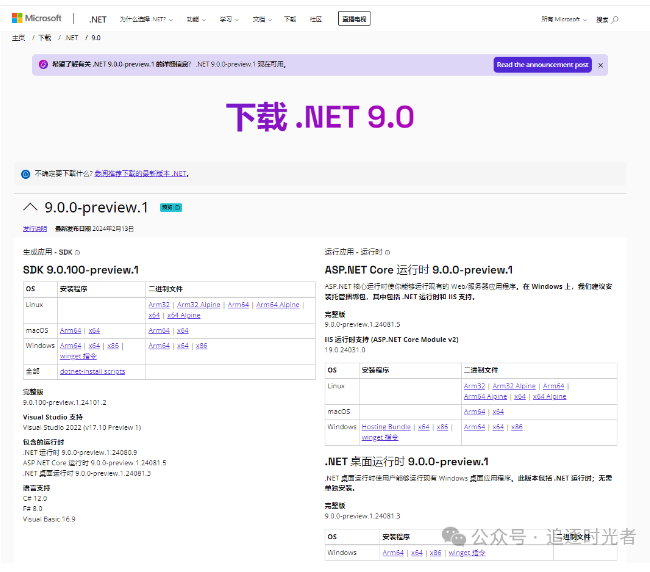Go to 主页 in the breadcrumb
Screen dimensions: 650x572
tap(18, 38)
